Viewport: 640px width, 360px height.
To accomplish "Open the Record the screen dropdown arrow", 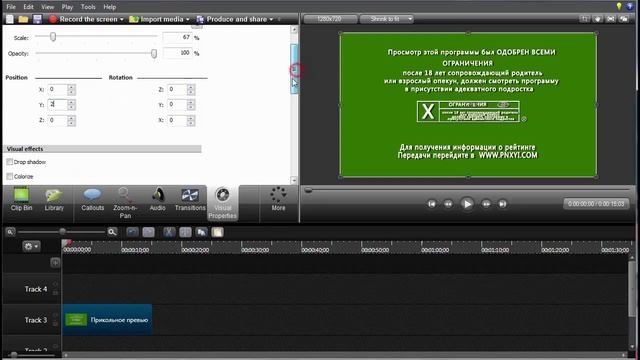I will point(122,19).
